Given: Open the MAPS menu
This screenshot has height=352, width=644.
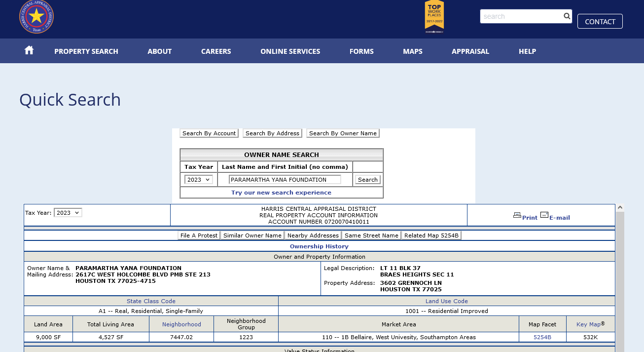Looking at the screenshot, I should point(413,51).
